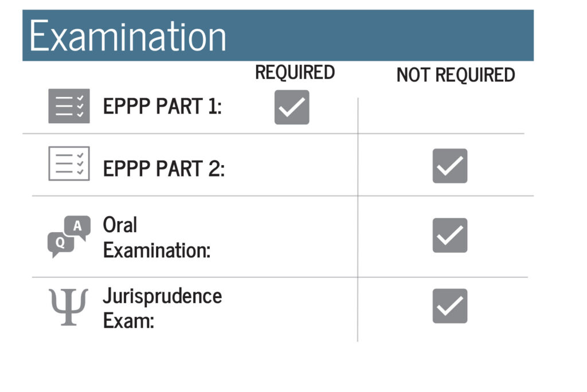Image resolution: width=587 pixels, height=392 pixels.
Task: Click the EPPP PART 1 label
Action: coord(162,106)
